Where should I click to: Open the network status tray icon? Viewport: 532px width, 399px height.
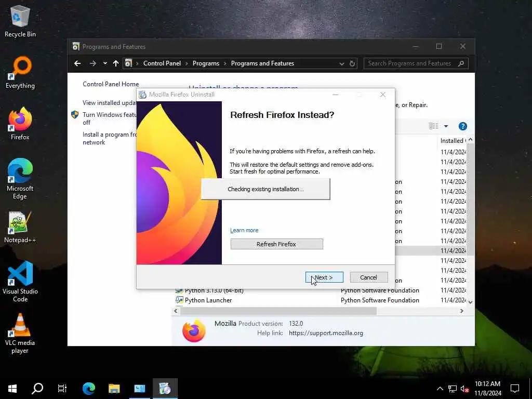453,389
